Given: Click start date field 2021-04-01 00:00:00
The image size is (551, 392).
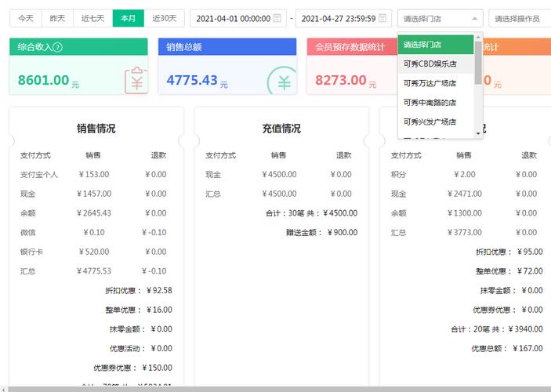Looking at the screenshot, I should [238, 18].
